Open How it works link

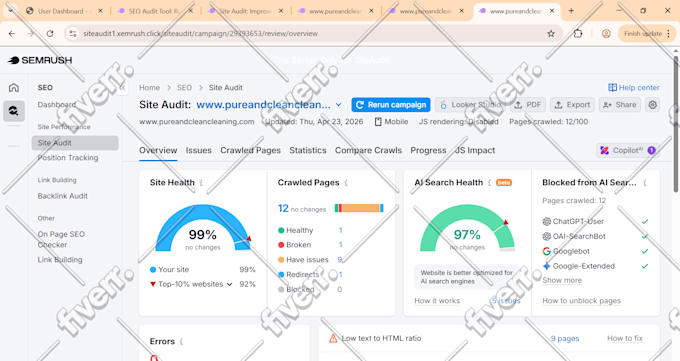[x=437, y=301]
